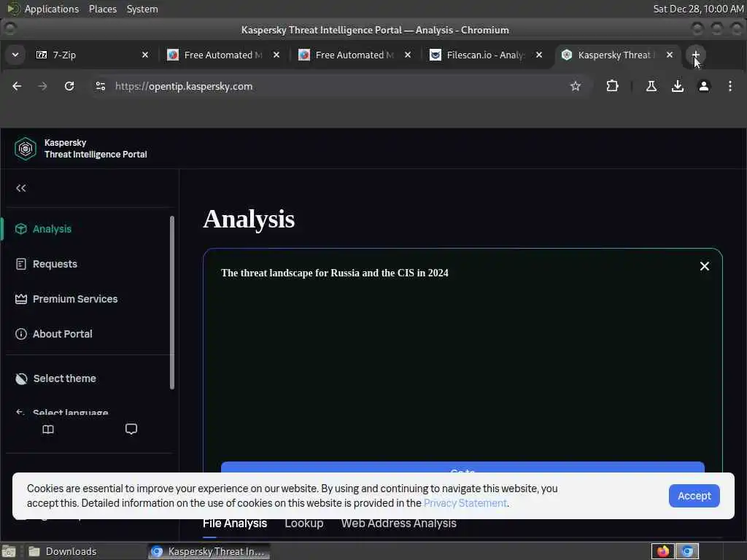747x560 pixels.
Task: View site information icon in address bar
Action: coord(101,86)
